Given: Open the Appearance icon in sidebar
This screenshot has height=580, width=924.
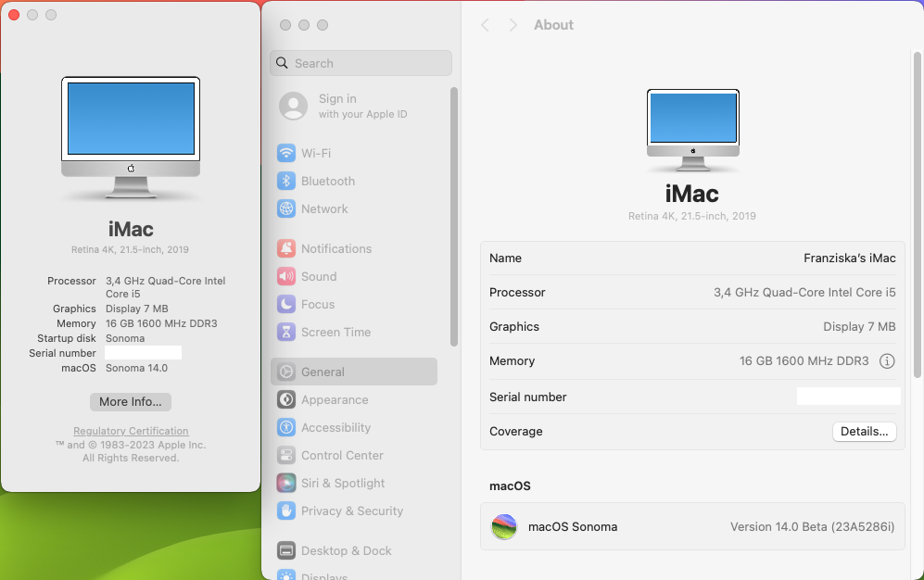Looking at the screenshot, I should coord(286,399).
